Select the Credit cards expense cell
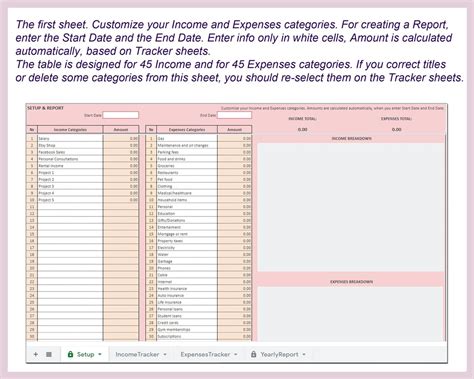The height and width of the screenshot is (379, 474). point(187,323)
